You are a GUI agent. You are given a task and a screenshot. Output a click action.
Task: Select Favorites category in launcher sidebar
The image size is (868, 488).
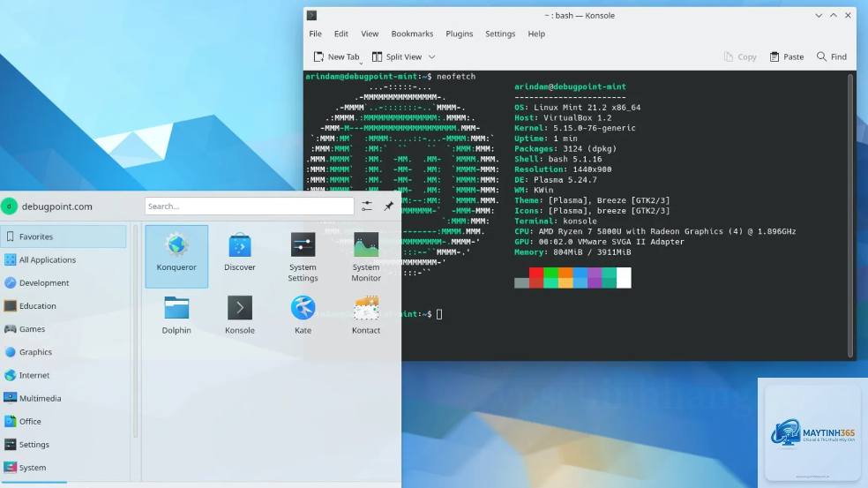point(64,236)
